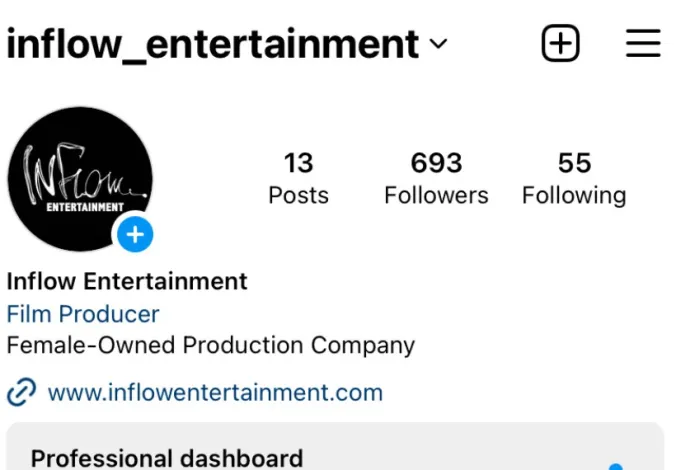Screen dimensions: 676x470
Task: View the 13 Posts count
Action: pyautogui.click(x=298, y=178)
